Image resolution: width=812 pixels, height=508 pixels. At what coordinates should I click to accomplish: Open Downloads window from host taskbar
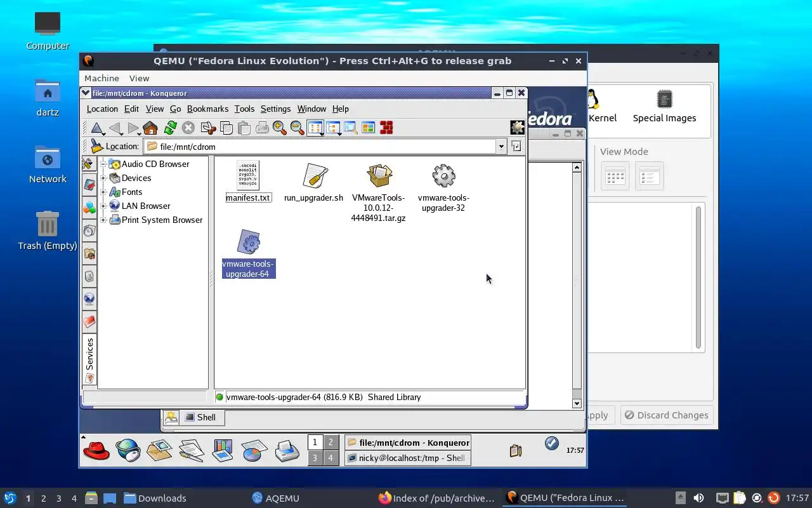click(155, 498)
